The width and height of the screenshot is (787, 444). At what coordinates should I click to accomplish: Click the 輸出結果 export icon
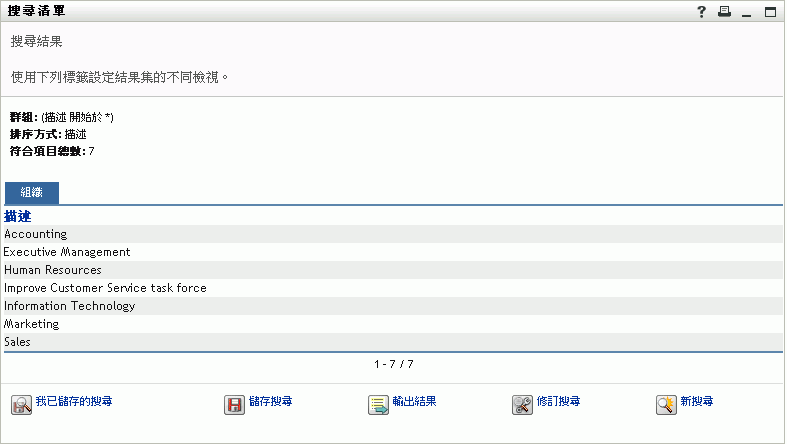point(378,405)
